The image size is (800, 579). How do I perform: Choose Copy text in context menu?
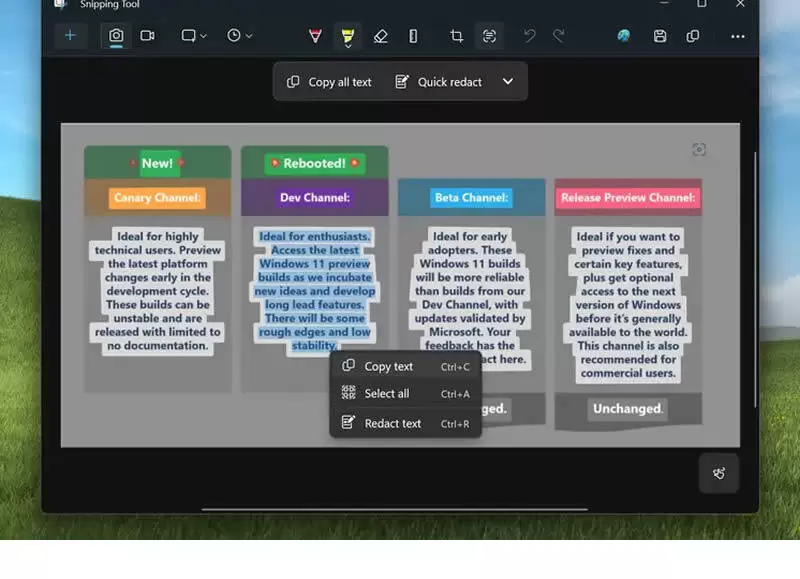[x=406, y=366]
